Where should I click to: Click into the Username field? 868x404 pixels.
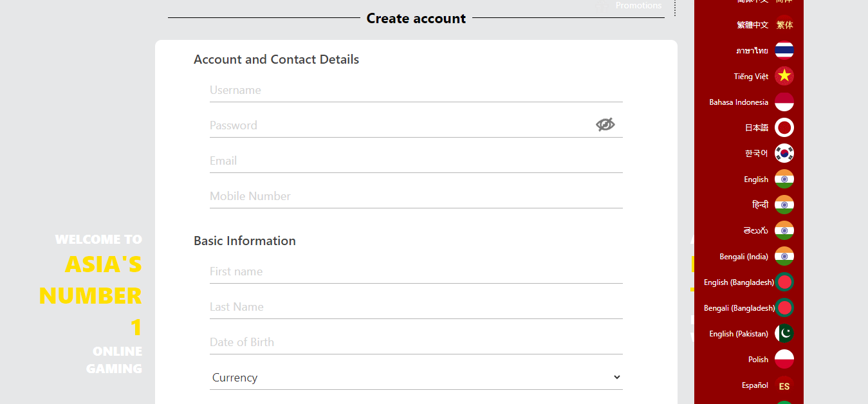coord(416,90)
